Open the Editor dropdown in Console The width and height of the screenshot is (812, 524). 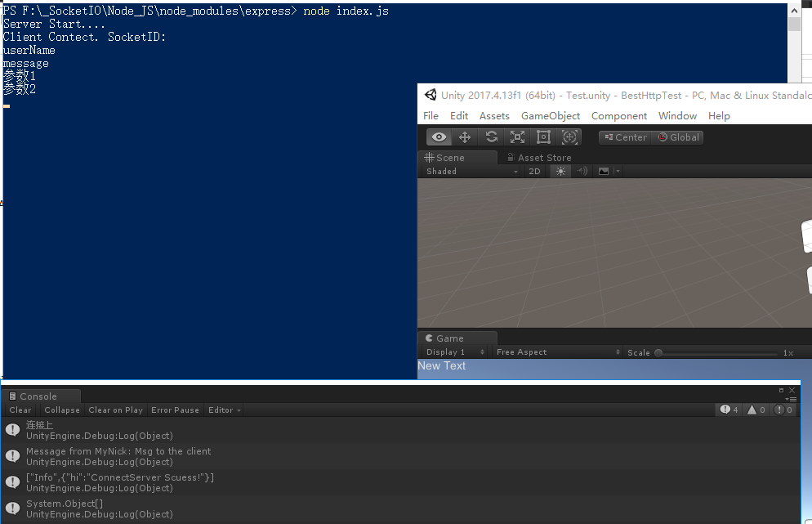(x=223, y=410)
